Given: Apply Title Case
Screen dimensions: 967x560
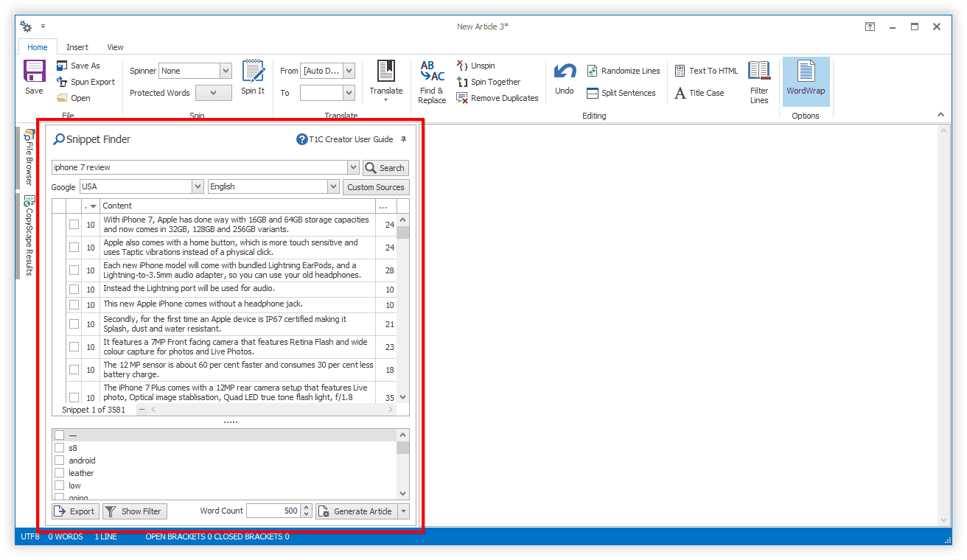Looking at the screenshot, I should pos(699,93).
